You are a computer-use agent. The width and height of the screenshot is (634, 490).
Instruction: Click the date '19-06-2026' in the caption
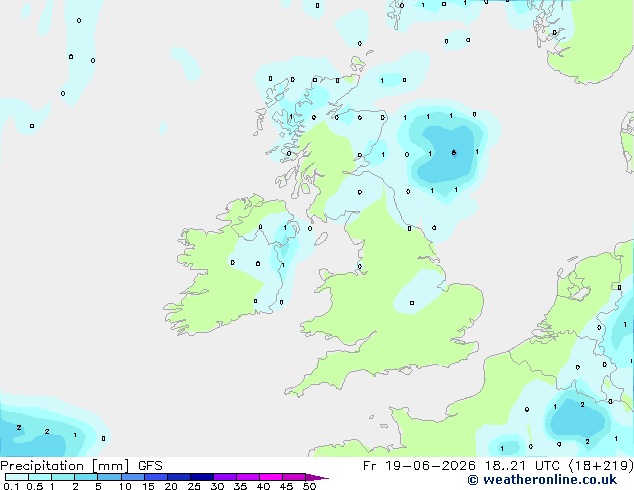[430, 466]
